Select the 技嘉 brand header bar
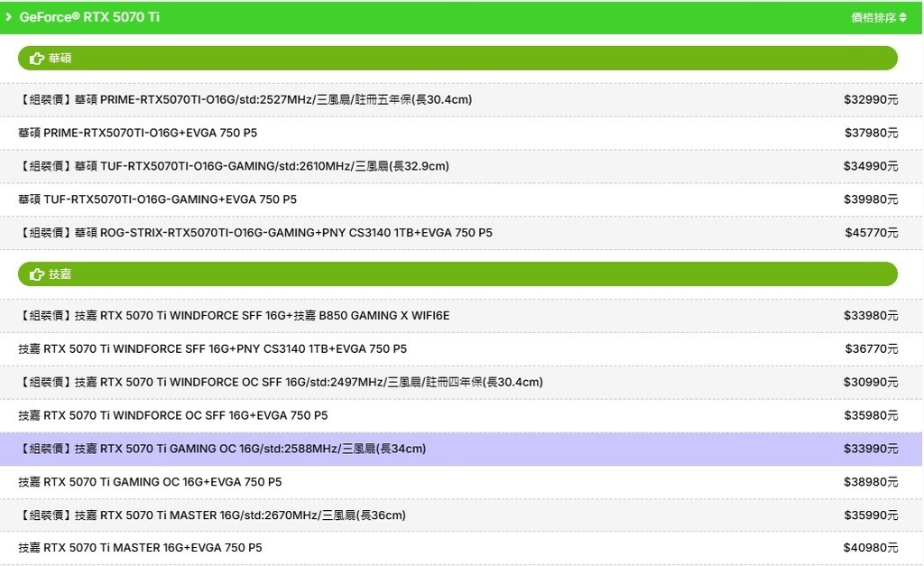The height and width of the screenshot is (566, 924). tap(457, 274)
